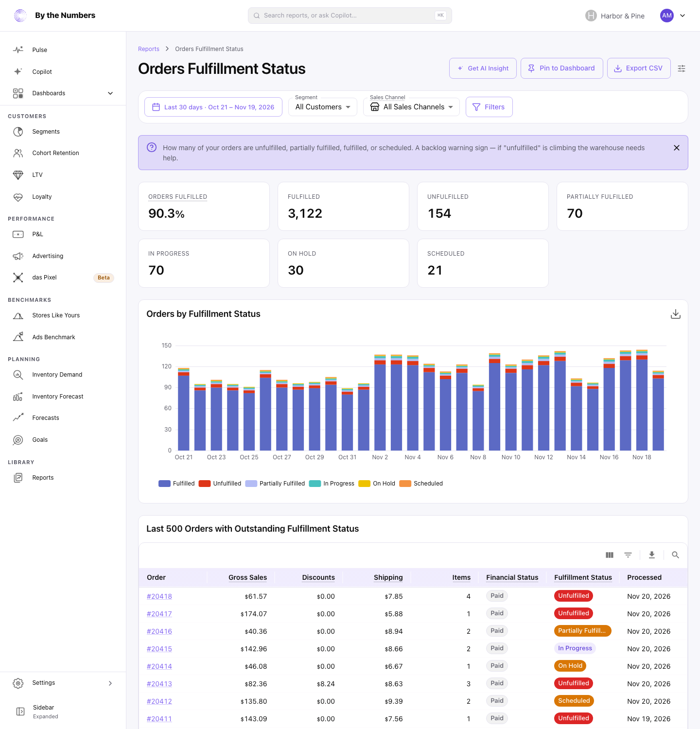Click the table filter lines icon

click(628, 555)
